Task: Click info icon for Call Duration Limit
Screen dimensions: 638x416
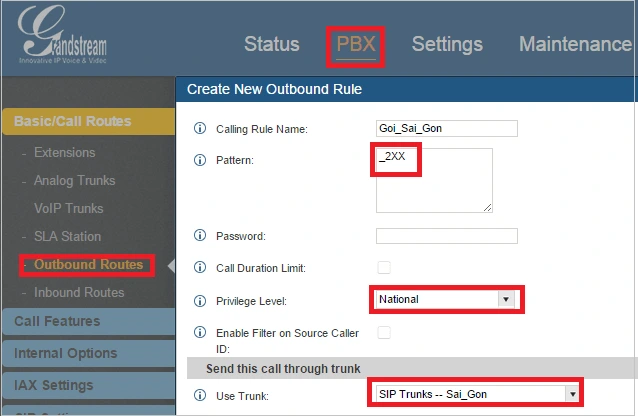Action: pos(197,268)
